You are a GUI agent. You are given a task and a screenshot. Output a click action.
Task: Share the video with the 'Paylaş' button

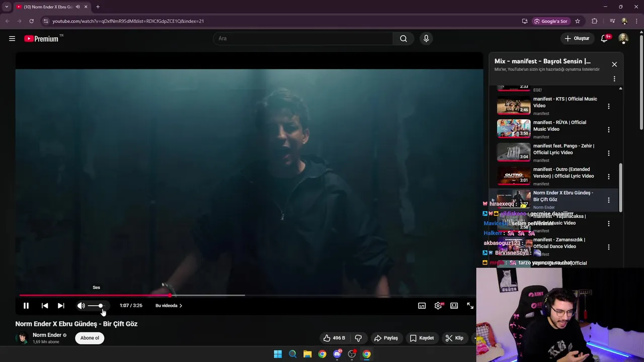click(386, 338)
